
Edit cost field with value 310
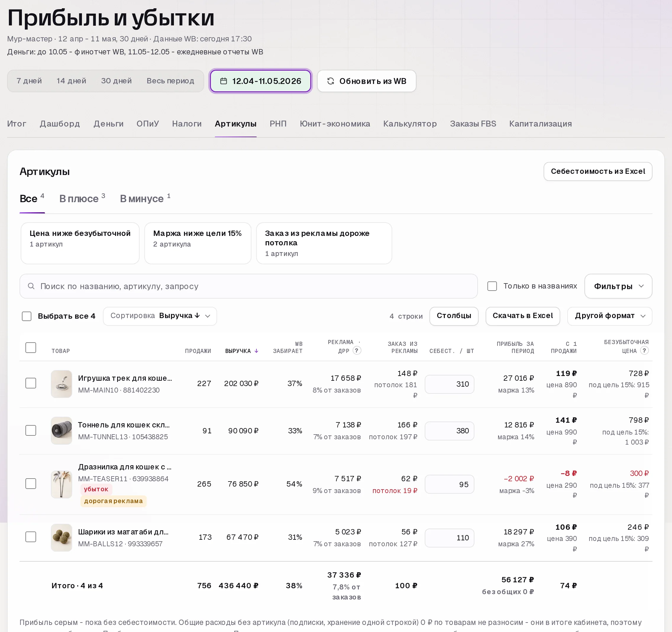click(x=449, y=384)
